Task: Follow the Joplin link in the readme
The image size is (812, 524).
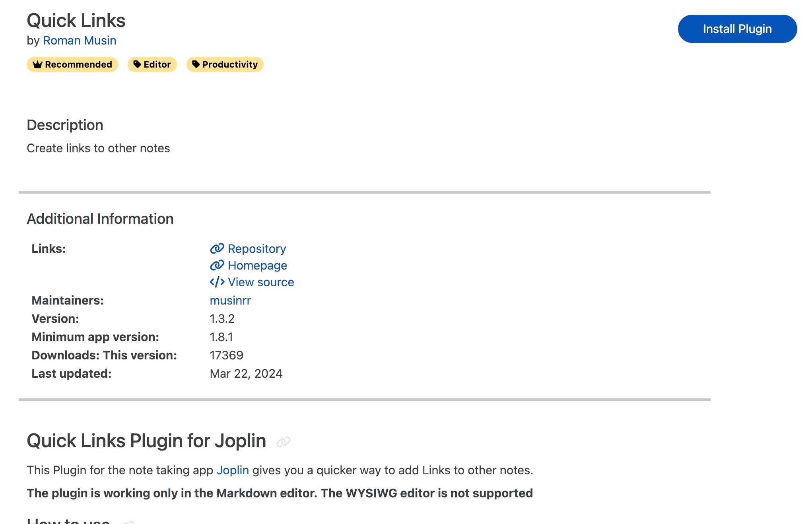Action: pyautogui.click(x=233, y=470)
